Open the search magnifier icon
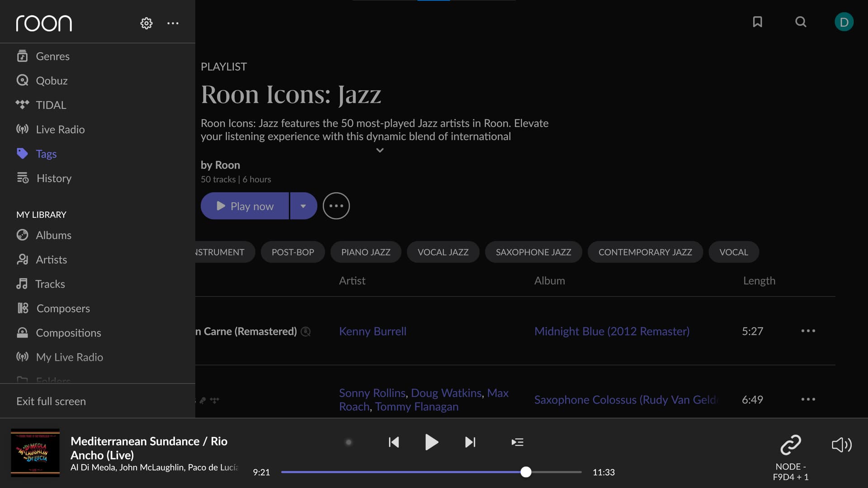The image size is (868, 488). (x=801, y=22)
